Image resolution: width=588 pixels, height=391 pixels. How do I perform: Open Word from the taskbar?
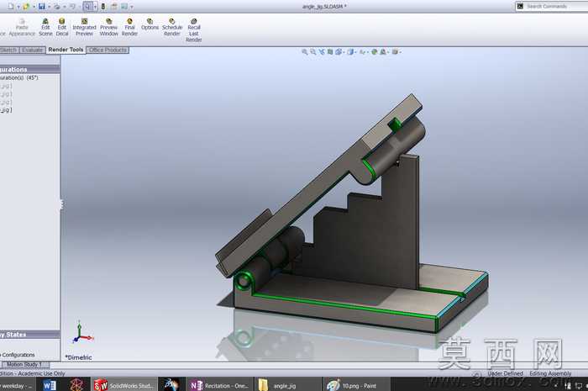50,385
